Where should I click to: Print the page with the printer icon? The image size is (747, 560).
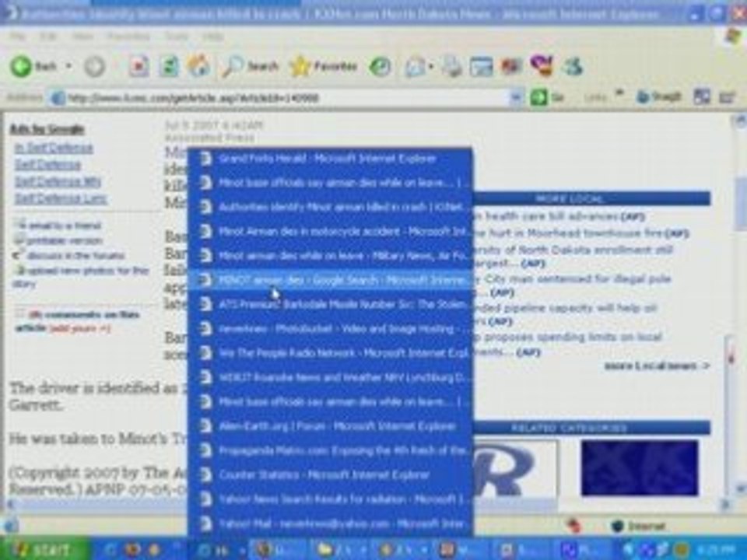(451, 67)
